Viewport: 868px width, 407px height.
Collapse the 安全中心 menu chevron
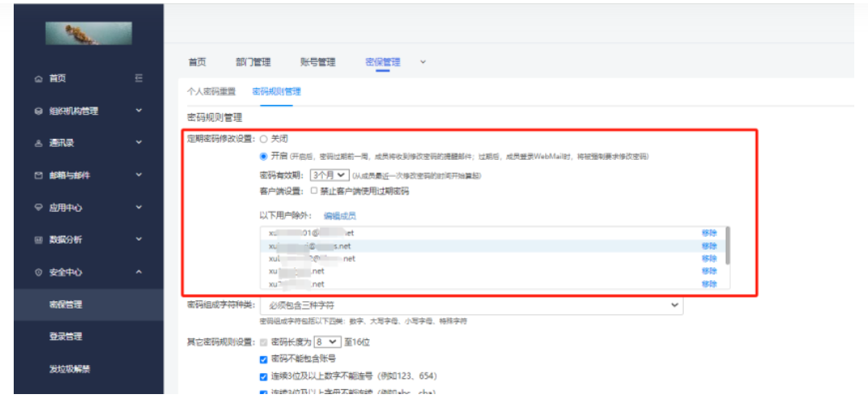click(139, 272)
